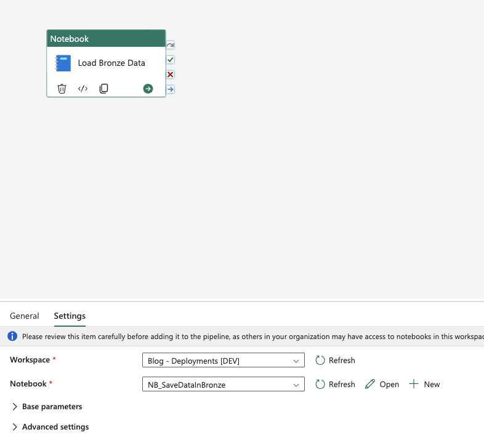Open the Notebook selection dropdown
This screenshot has width=484, height=448.
223,384
